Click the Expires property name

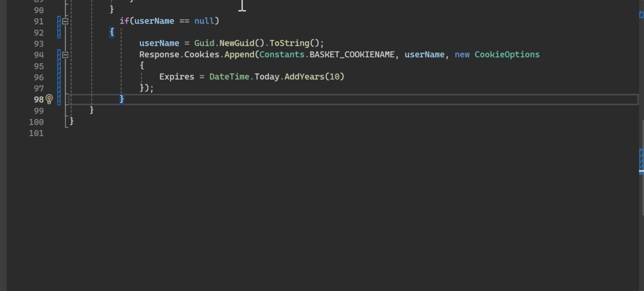pyautogui.click(x=177, y=77)
